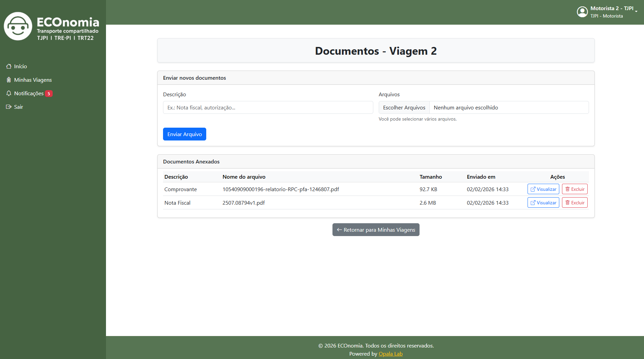The width and height of the screenshot is (644, 359).
Task: Click the Enviado em column header
Action: pos(481,177)
